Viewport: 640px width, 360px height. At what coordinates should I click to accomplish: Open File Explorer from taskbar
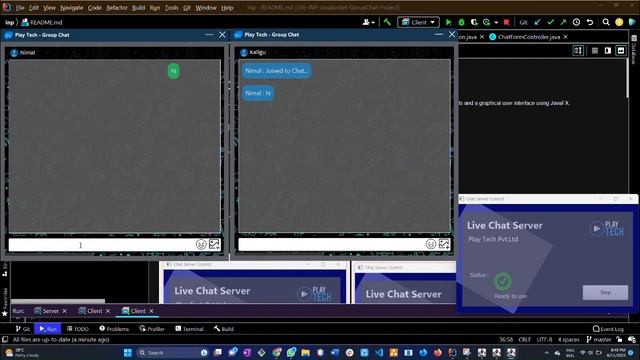click(x=305, y=353)
